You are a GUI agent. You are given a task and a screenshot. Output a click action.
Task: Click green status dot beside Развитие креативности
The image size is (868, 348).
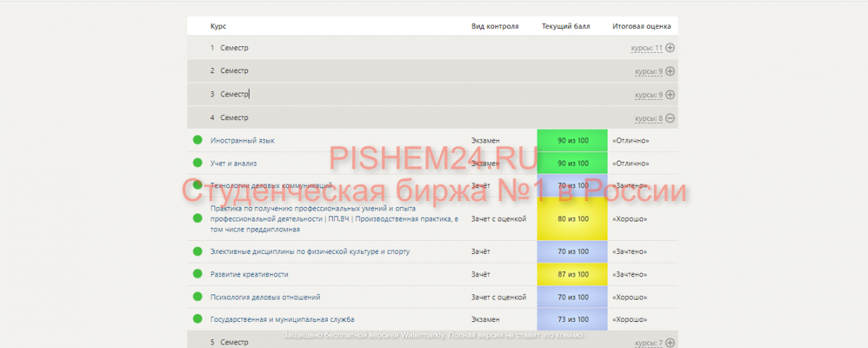197,274
